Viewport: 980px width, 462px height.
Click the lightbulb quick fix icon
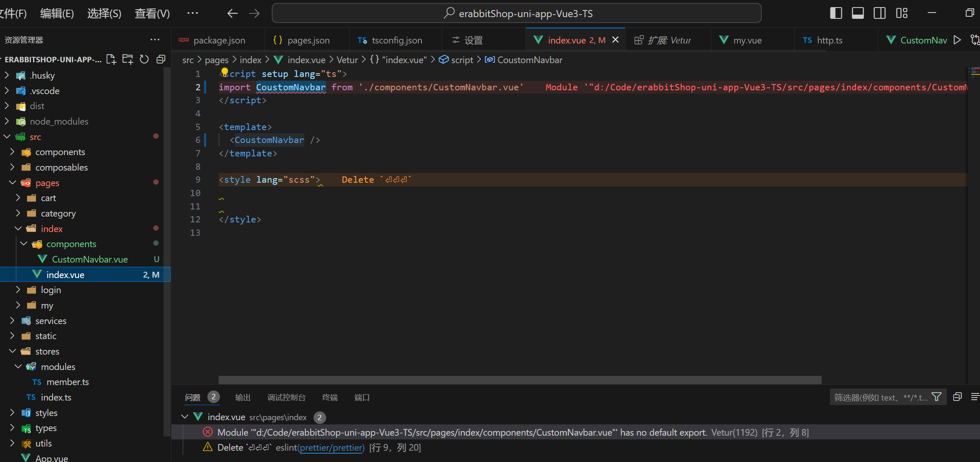point(225,73)
